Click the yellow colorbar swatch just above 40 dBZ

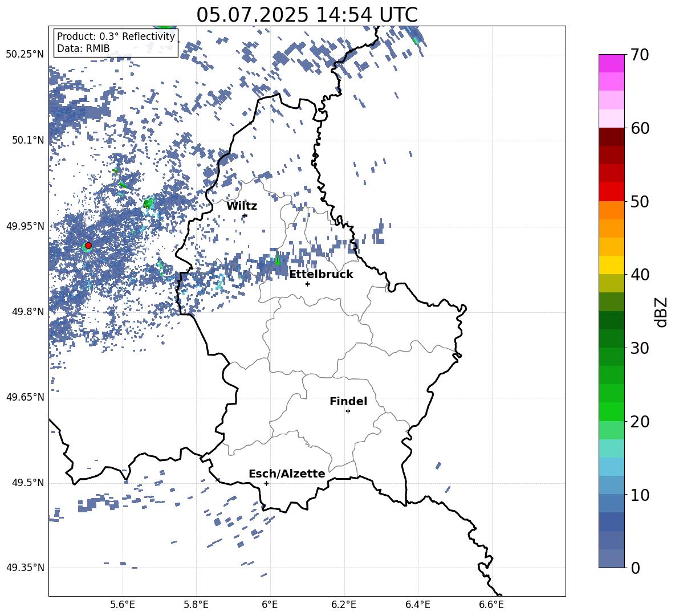click(611, 265)
